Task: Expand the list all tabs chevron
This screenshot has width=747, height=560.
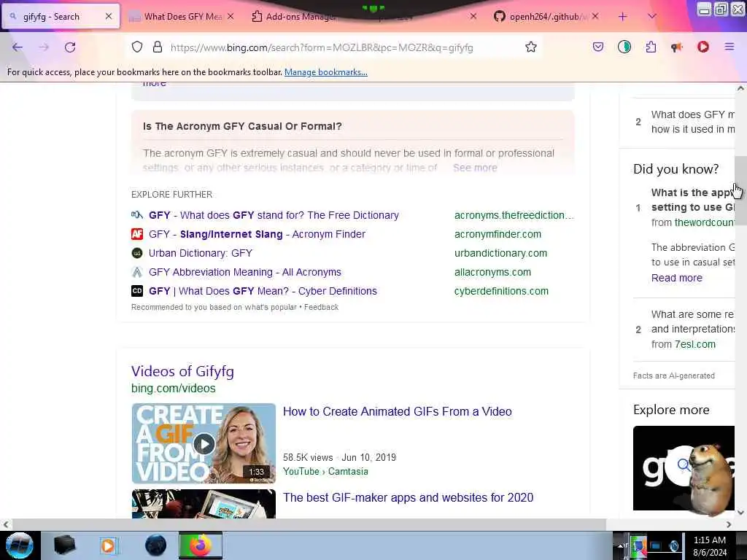Action: 652,17
